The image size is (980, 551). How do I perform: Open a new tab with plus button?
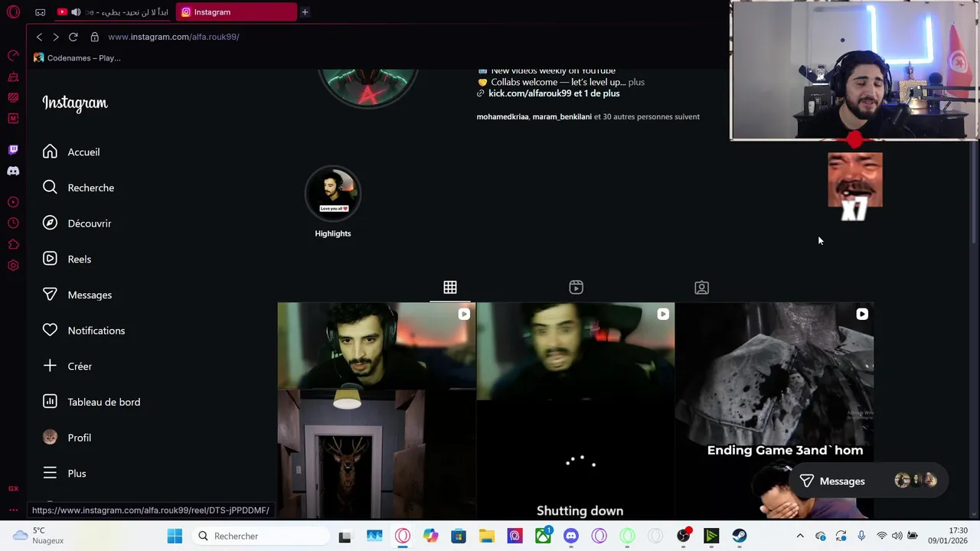[x=305, y=12]
